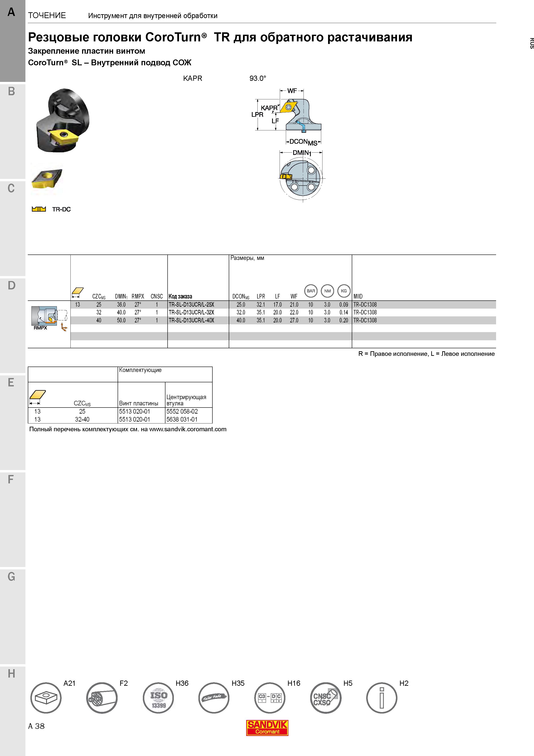Click the MIID column header
This screenshot has width=534, height=756.
358,296
